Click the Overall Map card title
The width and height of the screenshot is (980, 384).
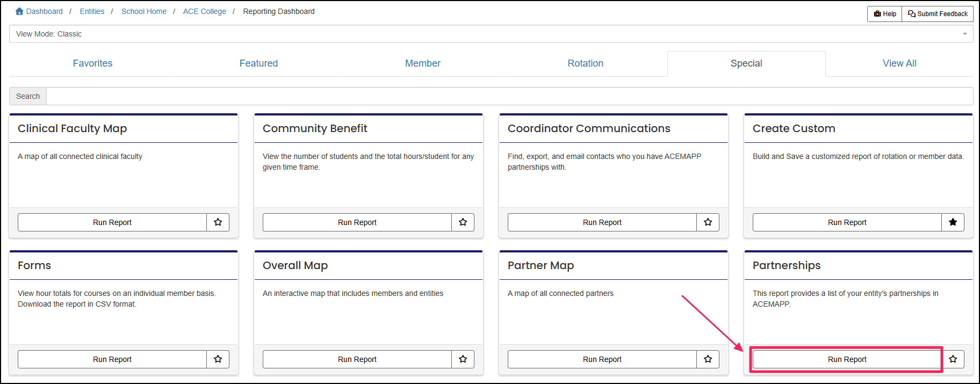pos(295,265)
